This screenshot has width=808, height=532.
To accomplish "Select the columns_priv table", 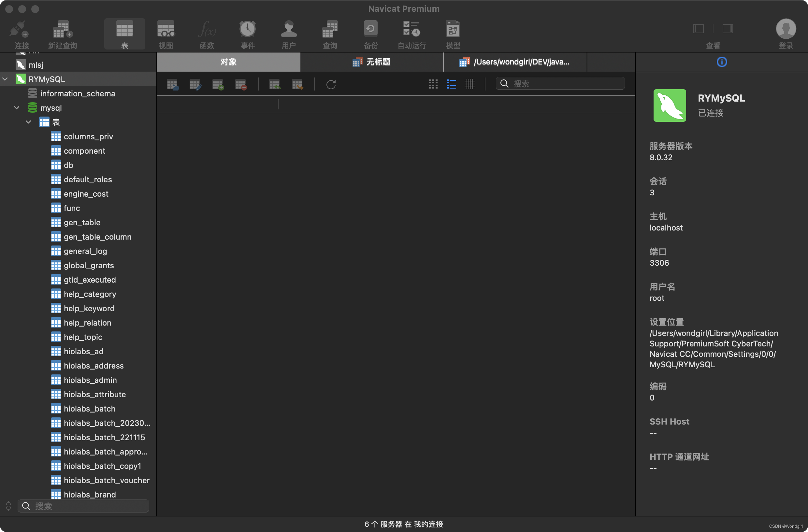I will click(x=78, y=136).
